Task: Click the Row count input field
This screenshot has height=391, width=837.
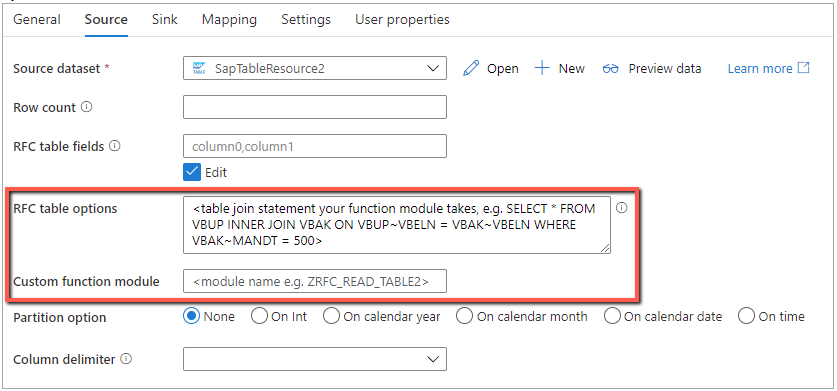Action: point(315,107)
